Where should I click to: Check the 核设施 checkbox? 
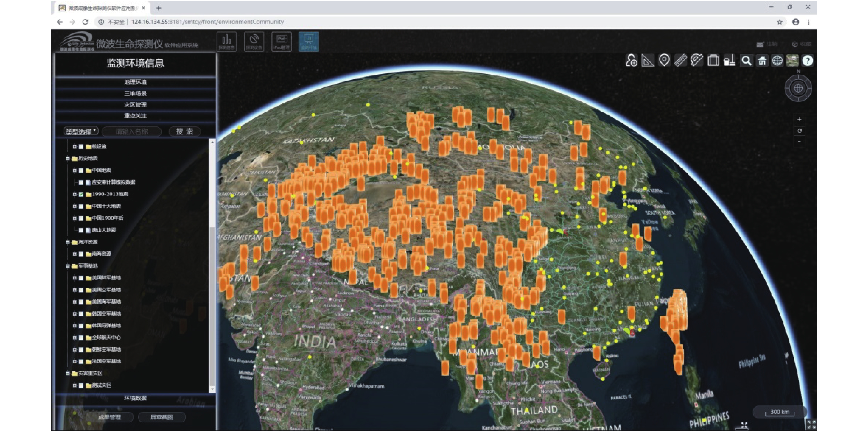(81, 146)
